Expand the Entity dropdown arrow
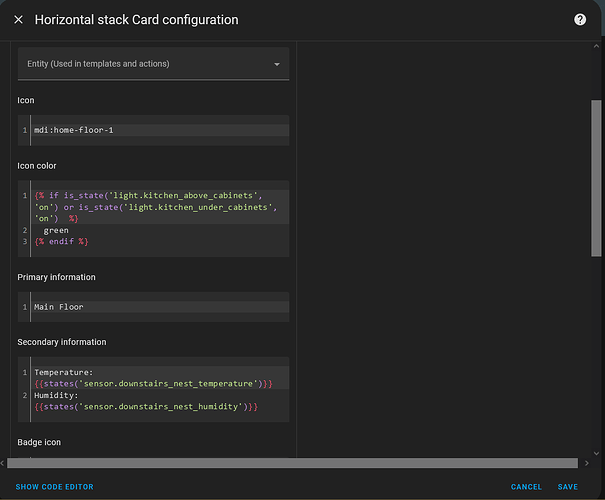This screenshot has width=605, height=500. [x=277, y=65]
